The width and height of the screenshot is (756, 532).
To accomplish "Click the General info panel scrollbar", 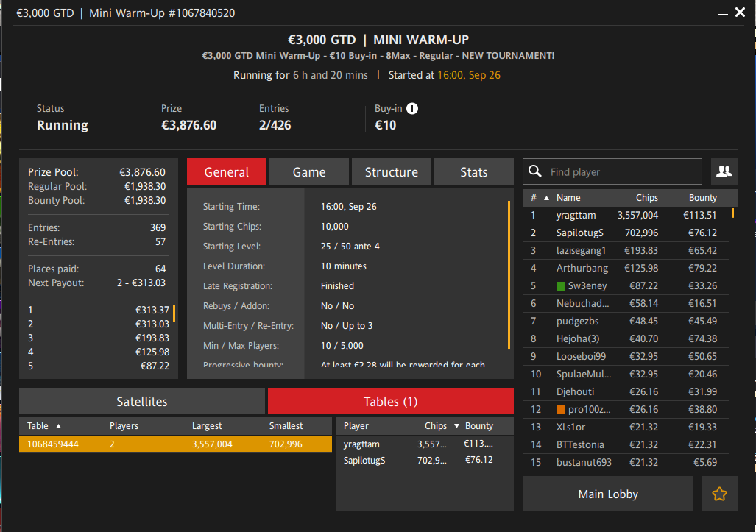I will pos(509,274).
